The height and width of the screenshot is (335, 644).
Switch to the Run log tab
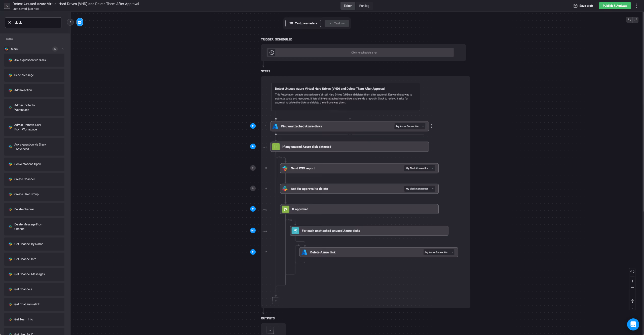pos(364,6)
